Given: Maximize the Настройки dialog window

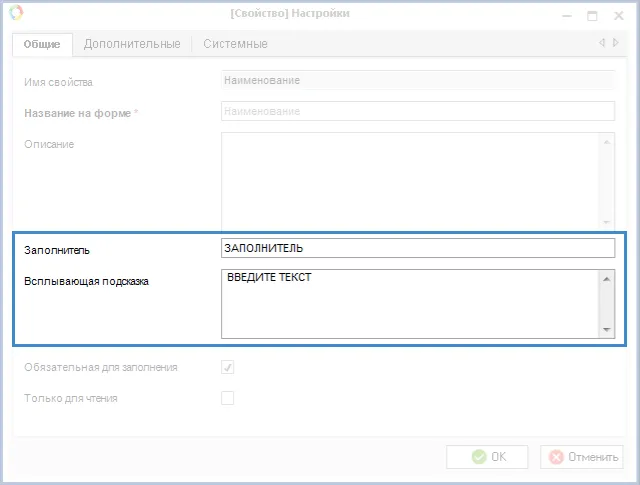Looking at the screenshot, I should point(592,15).
